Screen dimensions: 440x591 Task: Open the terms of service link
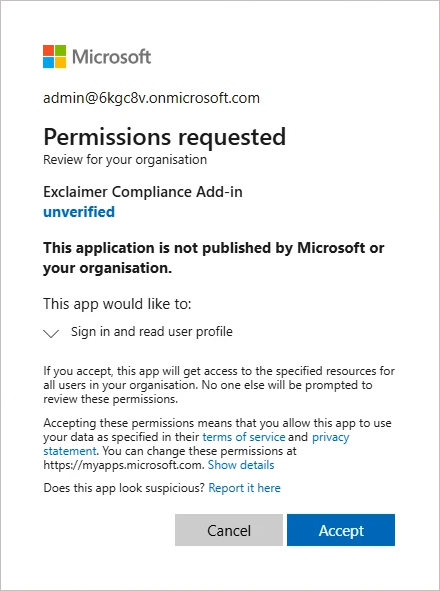244,437
